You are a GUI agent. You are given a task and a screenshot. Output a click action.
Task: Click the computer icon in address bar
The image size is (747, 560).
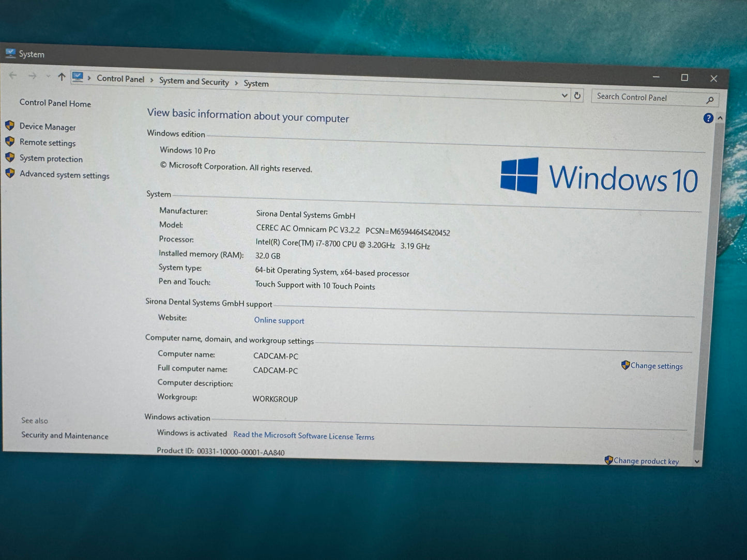coord(78,77)
